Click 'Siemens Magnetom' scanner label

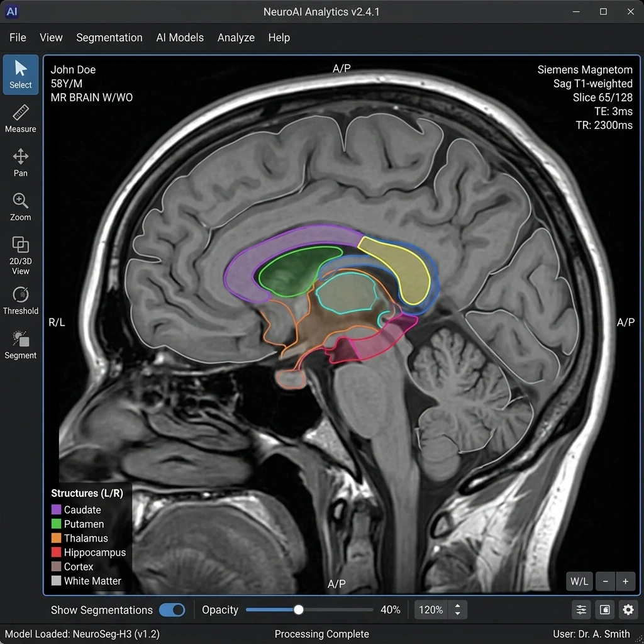585,70
